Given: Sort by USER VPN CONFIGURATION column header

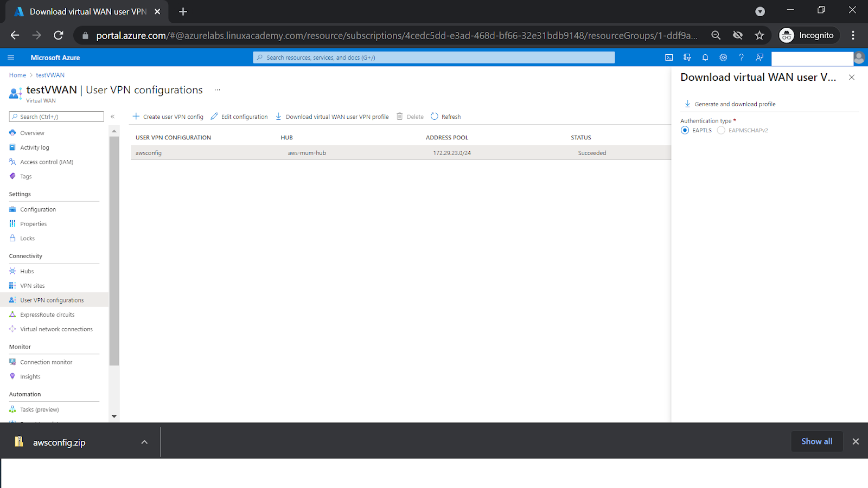Looking at the screenshot, I should coord(173,138).
